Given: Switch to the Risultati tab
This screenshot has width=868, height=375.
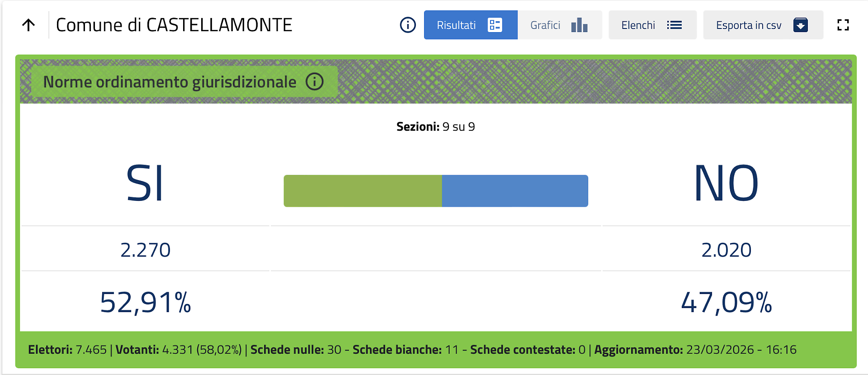Looking at the screenshot, I should pos(457,25).
